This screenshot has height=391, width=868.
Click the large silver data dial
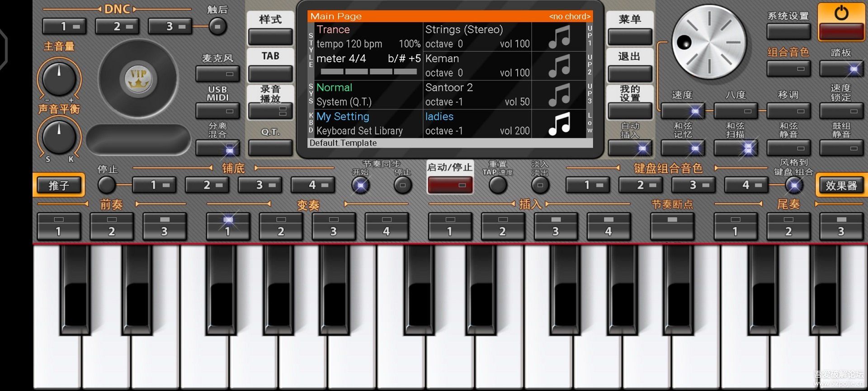[x=709, y=43]
